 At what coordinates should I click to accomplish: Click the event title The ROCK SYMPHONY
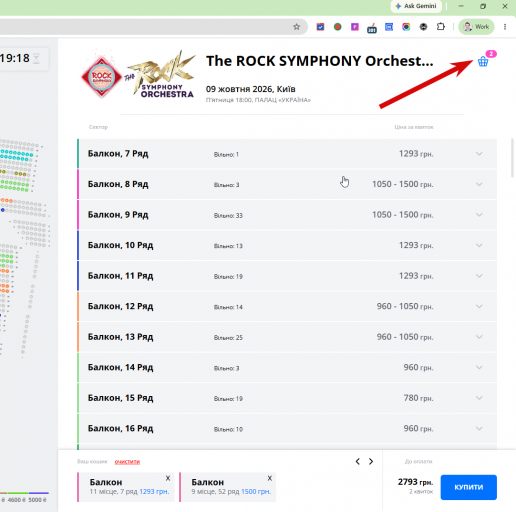320,61
